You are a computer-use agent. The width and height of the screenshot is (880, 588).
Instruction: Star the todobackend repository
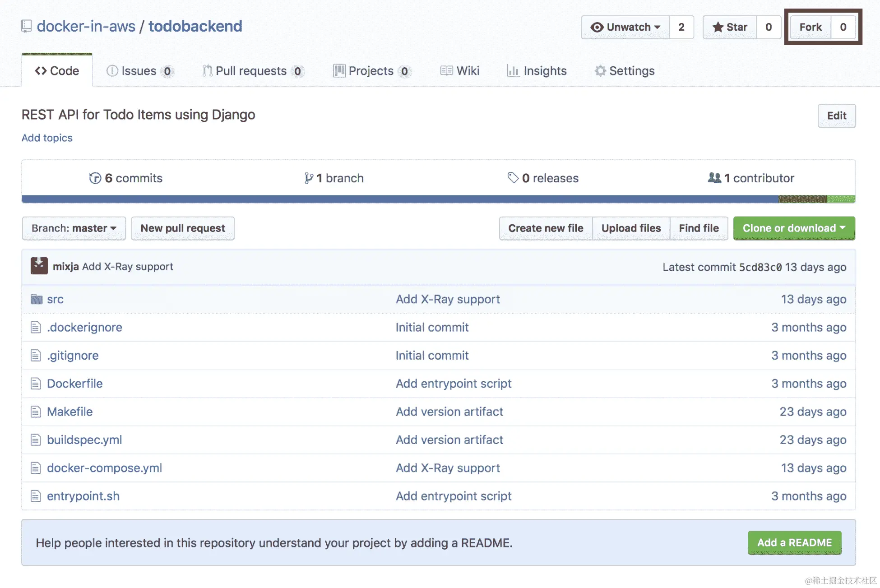click(730, 27)
